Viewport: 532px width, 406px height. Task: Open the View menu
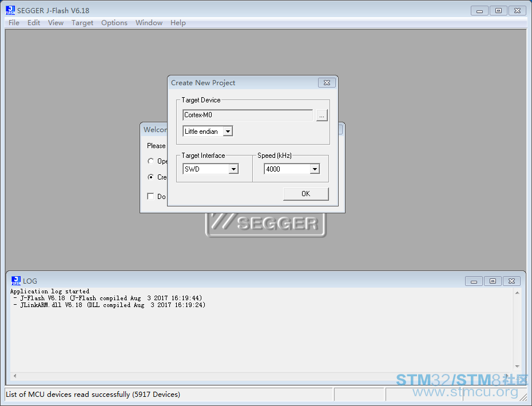click(55, 23)
